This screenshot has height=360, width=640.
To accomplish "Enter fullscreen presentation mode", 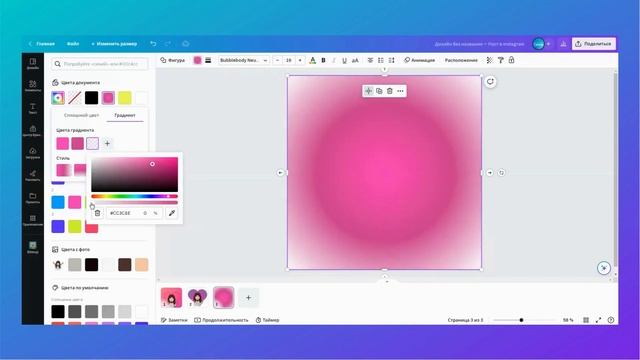I will point(598,320).
